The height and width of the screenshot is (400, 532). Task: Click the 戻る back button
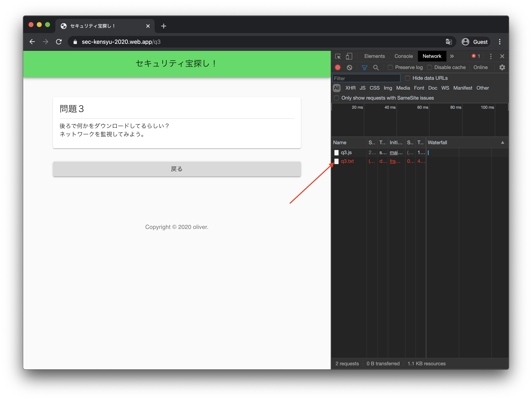tap(177, 169)
